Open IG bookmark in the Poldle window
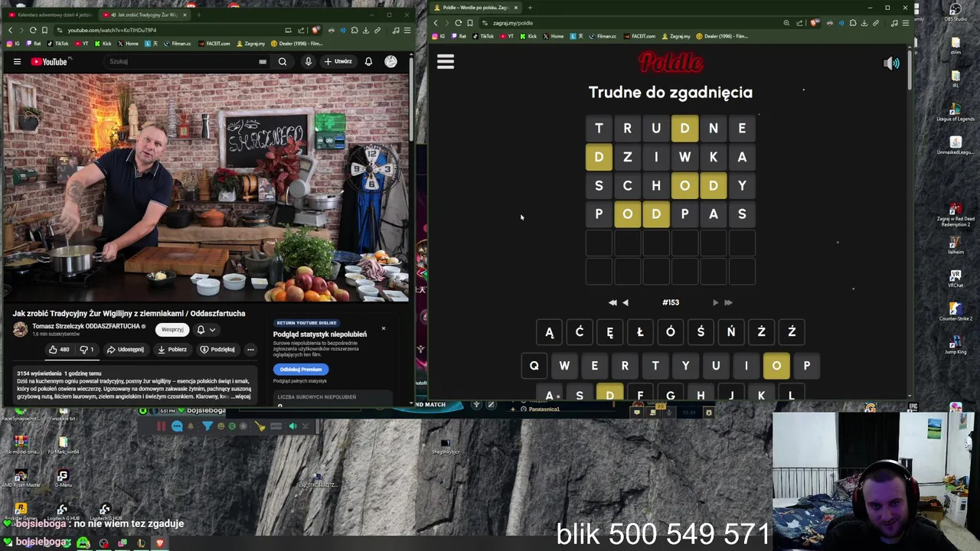 point(439,36)
